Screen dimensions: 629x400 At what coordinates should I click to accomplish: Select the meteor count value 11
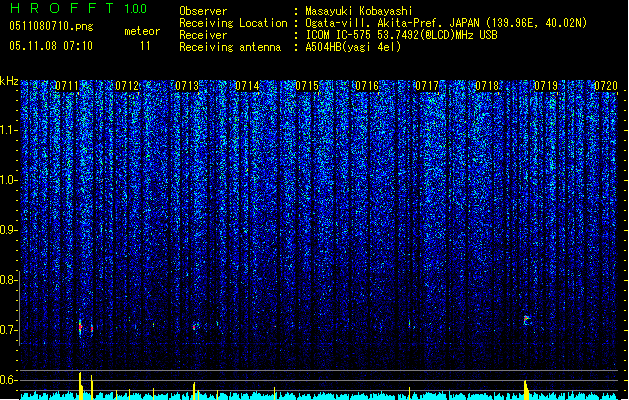pos(145,46)
